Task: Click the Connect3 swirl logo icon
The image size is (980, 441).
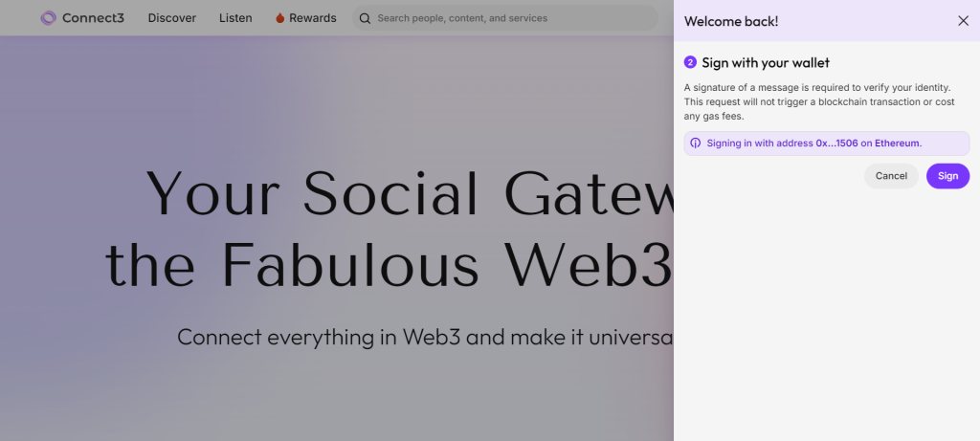Action: tap(48, 18)
